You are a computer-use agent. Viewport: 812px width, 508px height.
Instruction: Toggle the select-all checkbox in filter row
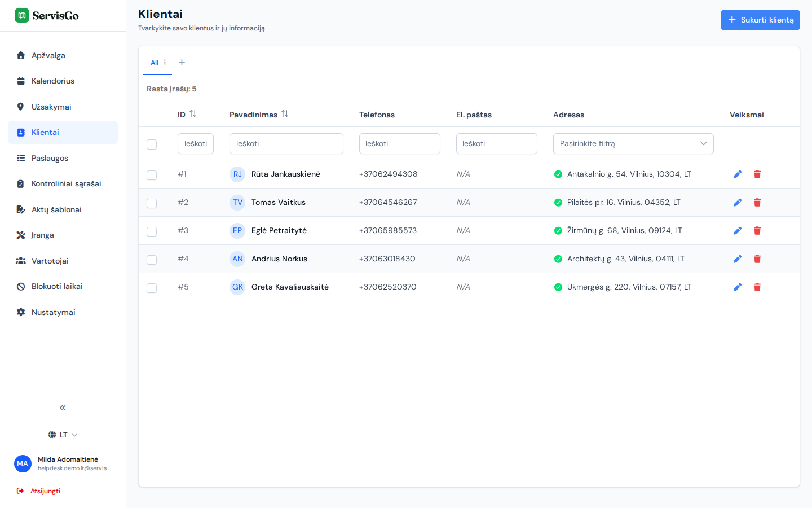click(x=152, y=144)
